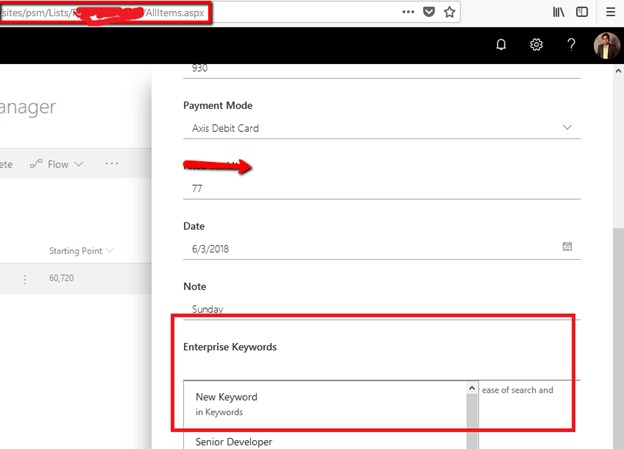Open the browser Library icon
The image size is (624, 449).
(558, 12)
